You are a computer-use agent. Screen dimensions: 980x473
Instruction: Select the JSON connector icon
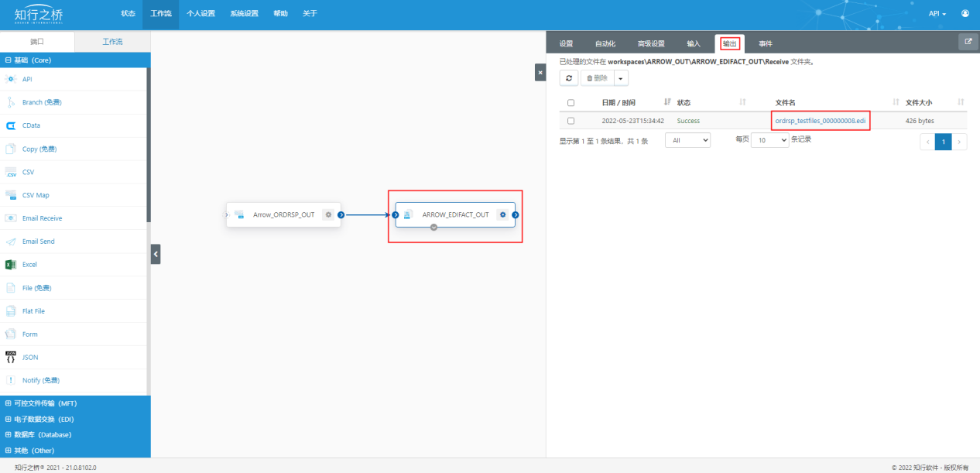[11, 358]
